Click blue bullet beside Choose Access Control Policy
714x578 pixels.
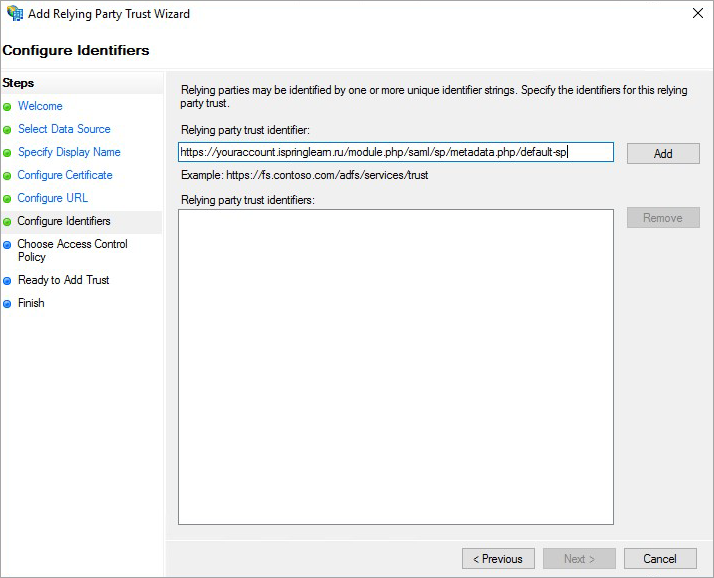tap(7, 245)
